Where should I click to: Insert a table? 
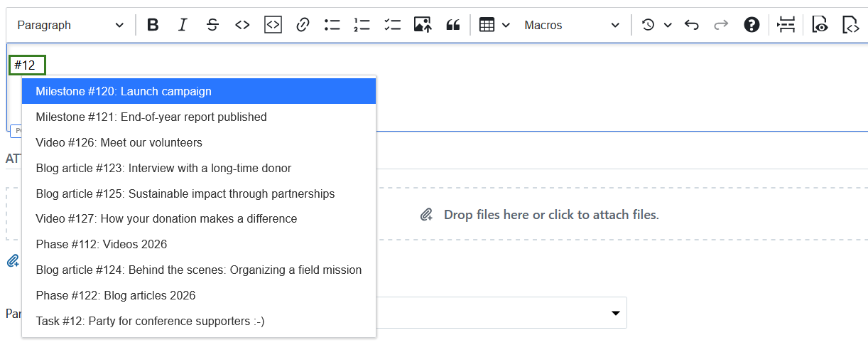[487, 25]
